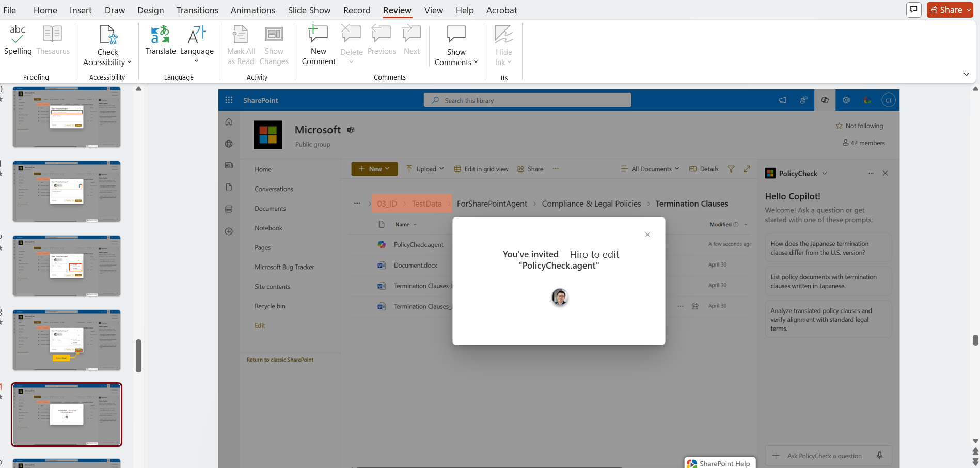Viewport: 980px width, 468px height.
Task: Click the SharePoint settings gear icon
Action: [x=846, y=100]
